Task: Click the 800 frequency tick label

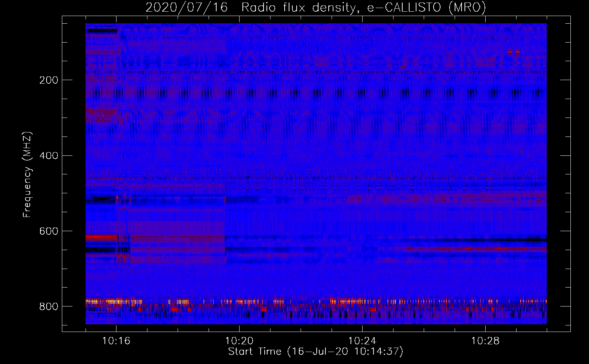Action: tap(48, 306)
